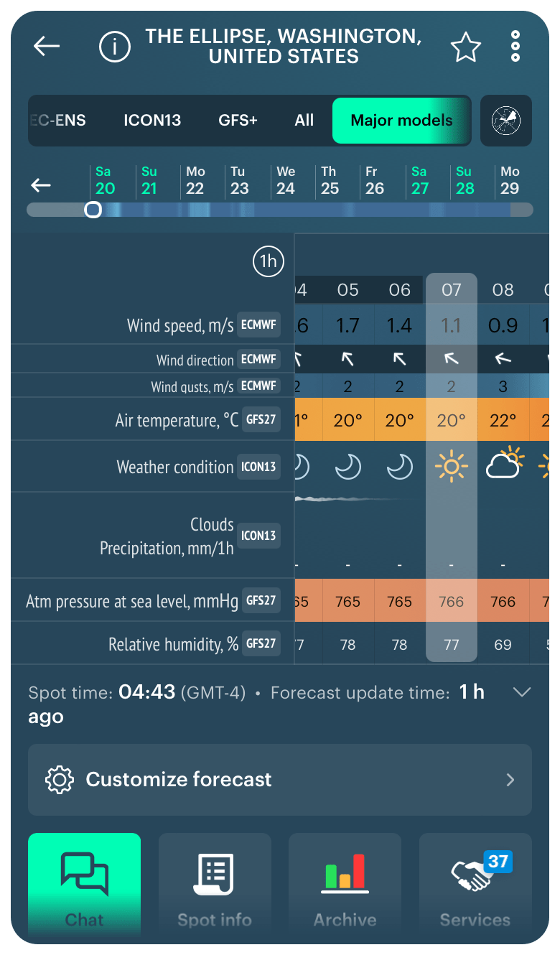Change the 1h forecast interval
The image size is (560, 955).
(268, 261)
